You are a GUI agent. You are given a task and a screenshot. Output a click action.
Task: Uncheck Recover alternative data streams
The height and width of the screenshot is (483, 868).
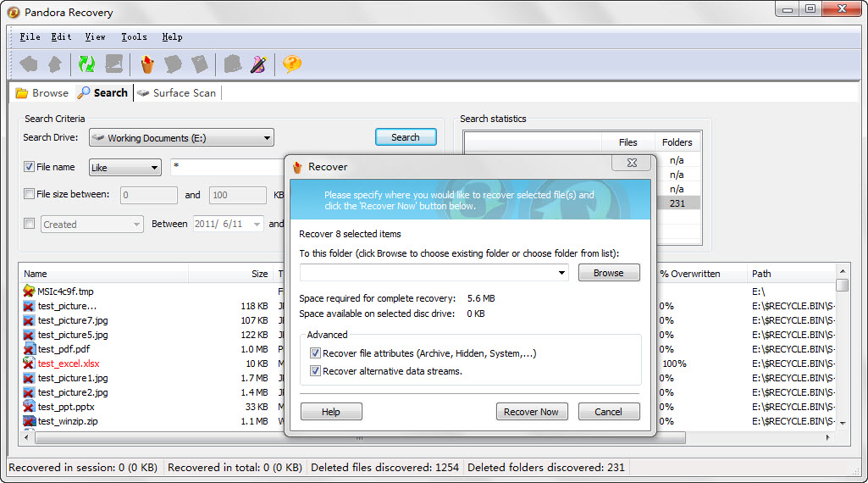coord(315,370)
